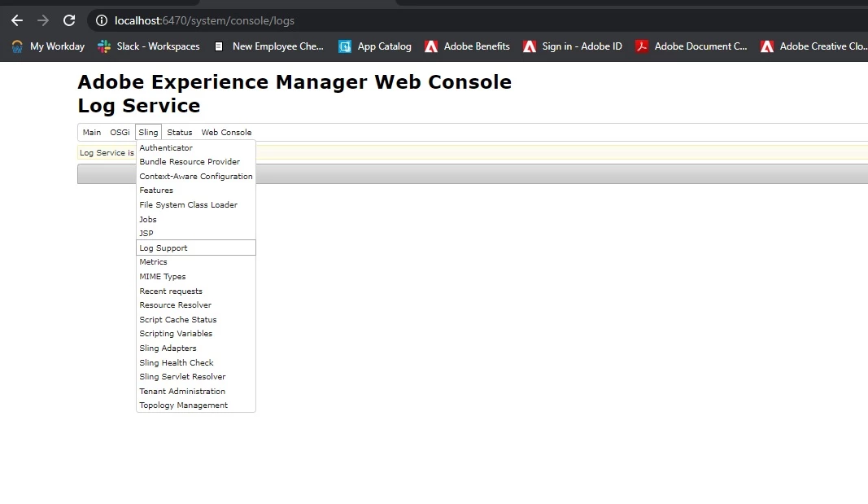868x504 pixels.
Task: Open the Status menu
Action: pos(179,133)
